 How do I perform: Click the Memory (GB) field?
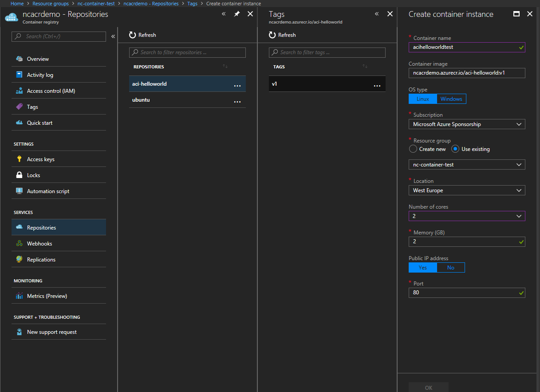coord(467,242)
